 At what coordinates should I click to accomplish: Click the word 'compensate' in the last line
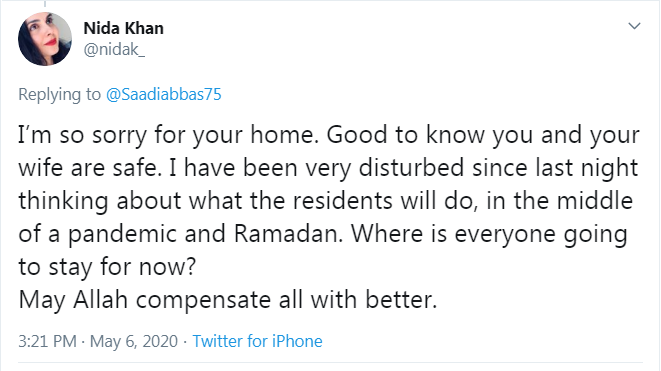tap(203, 301)
